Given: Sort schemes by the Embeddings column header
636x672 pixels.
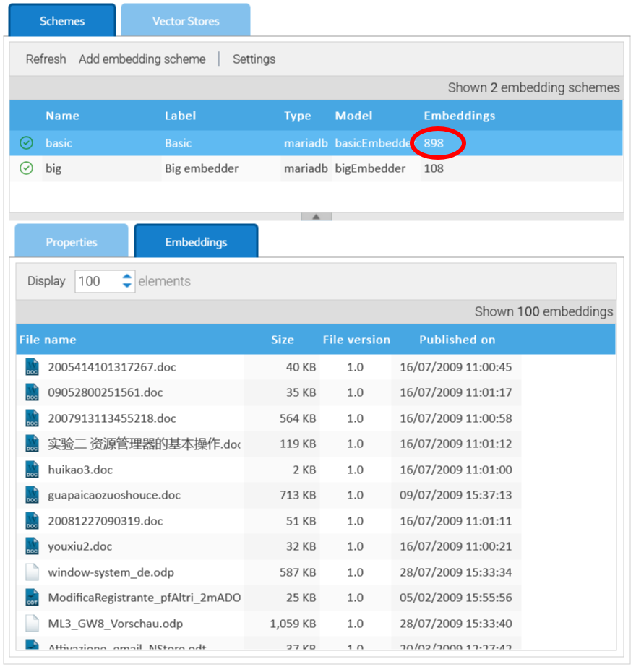Looking at the screenshot, I should 459,116.
